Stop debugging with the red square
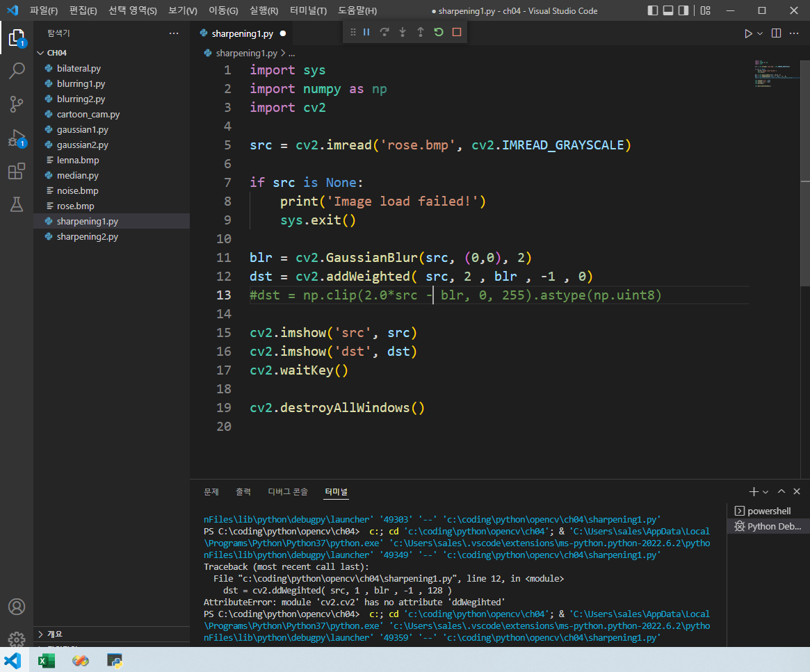Screen dimensions: 810x672 (x=457, y=32)
